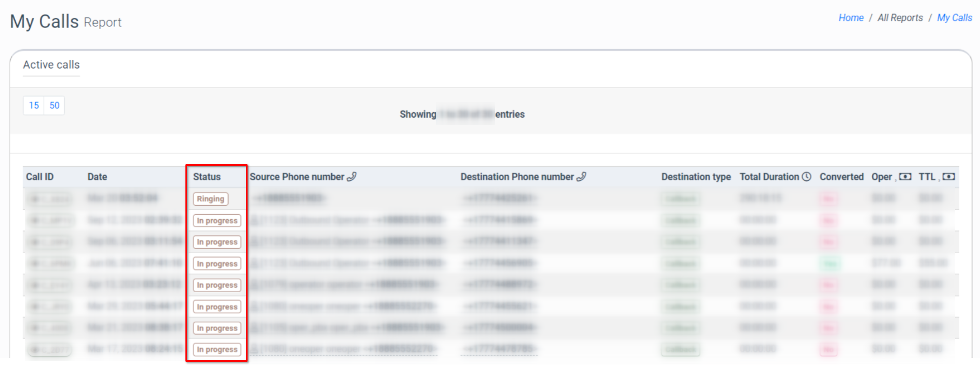This screenshot has height=365, width=980.
Task: Click the phone icon beside Destination Phone number
Action: pyautogui.click(x=581, y=177)
